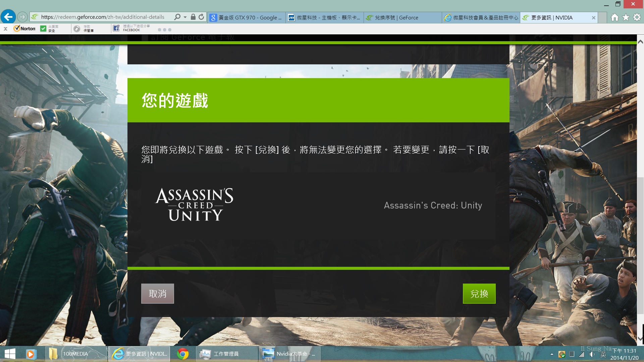644x362 pixels.
Task: Click the browser forward arrow button
Action: (x=22, y=17)
